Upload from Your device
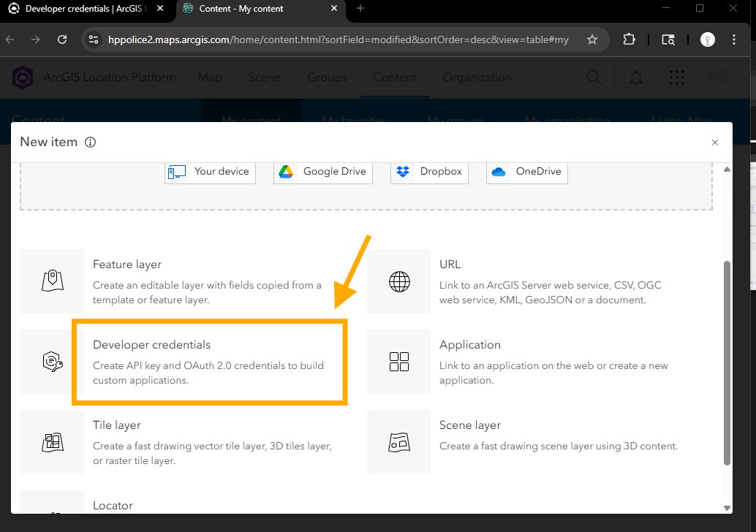 tap(211, 172)
